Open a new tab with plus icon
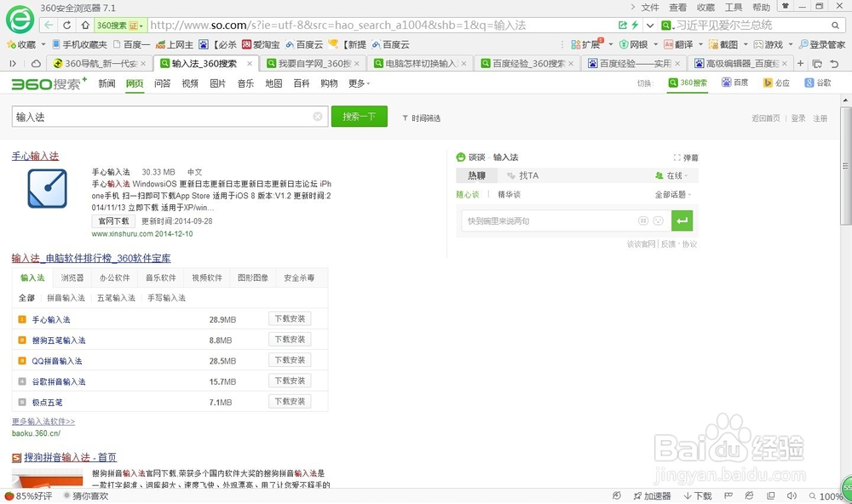 coord(800,64)
